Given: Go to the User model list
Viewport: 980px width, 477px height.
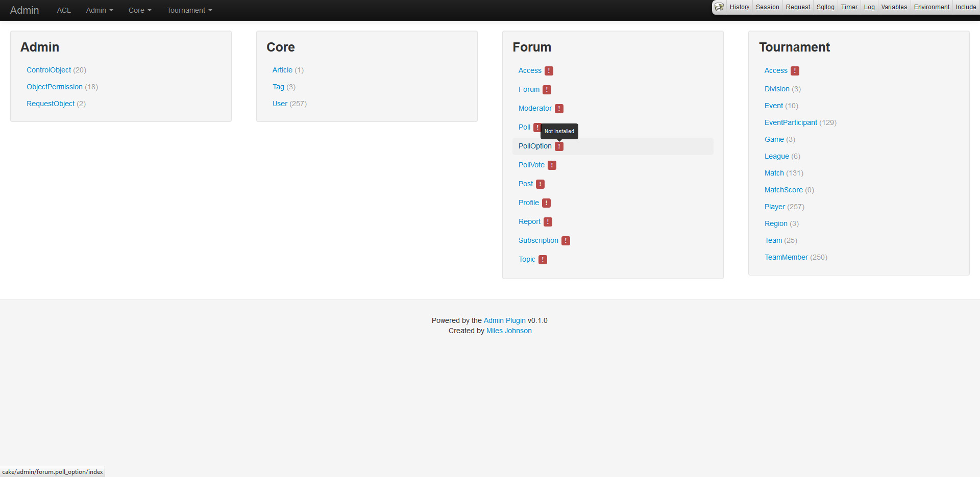Looking at the screenshot, I should click(x=280, y=104).
